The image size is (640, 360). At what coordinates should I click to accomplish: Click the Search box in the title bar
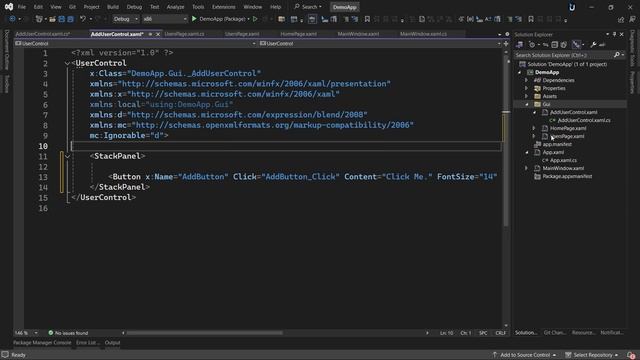(x=308, y=7)
